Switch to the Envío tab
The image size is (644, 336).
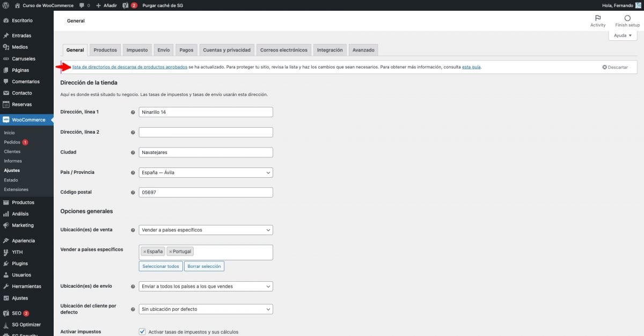click(x=164, y=50)
